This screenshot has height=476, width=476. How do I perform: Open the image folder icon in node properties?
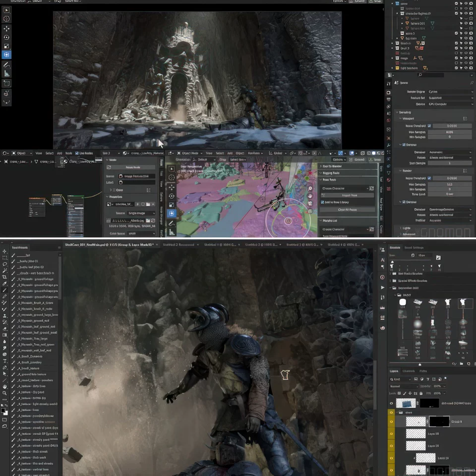(x=148, y=204)
